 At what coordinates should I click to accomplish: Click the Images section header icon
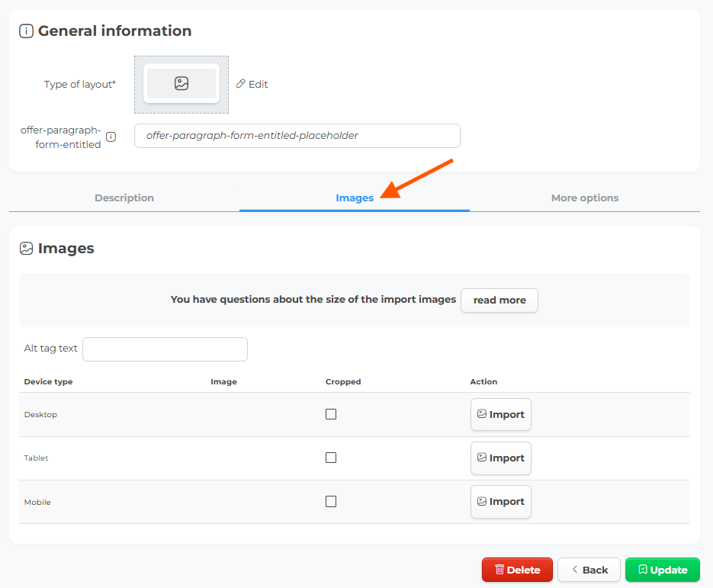27,249
